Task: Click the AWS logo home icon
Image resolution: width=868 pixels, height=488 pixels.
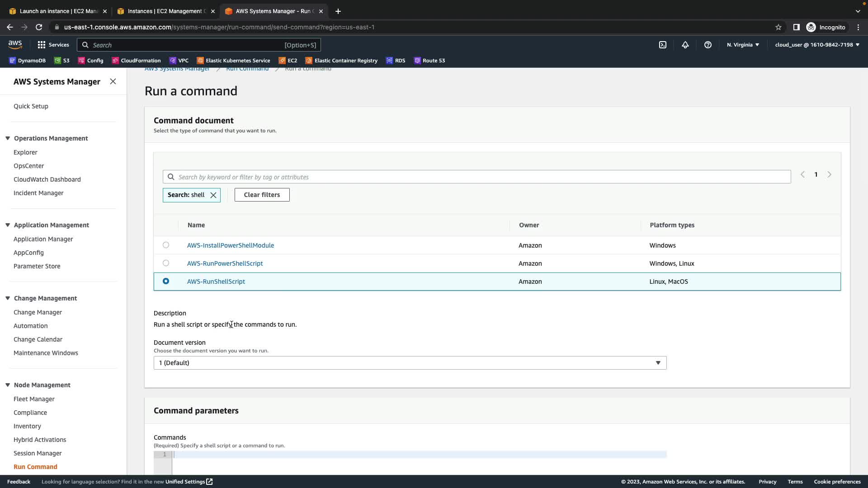Action: tap(15, 44)
